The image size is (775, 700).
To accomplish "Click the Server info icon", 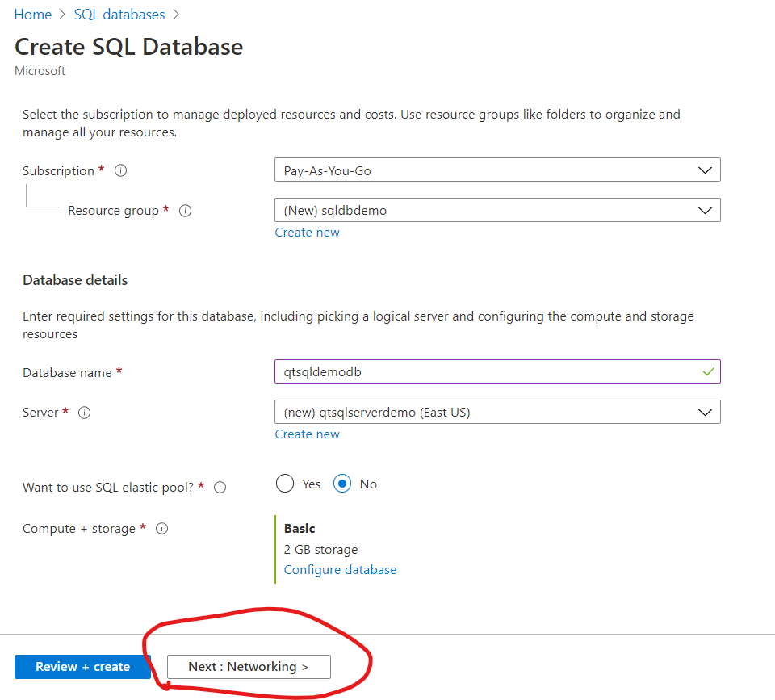I will [x=84, y=413].
